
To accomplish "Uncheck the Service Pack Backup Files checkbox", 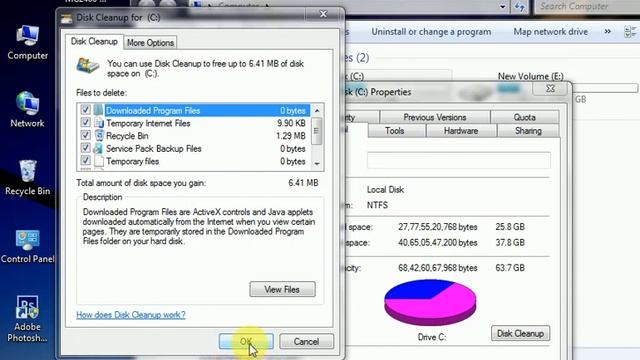I will 85,147.
